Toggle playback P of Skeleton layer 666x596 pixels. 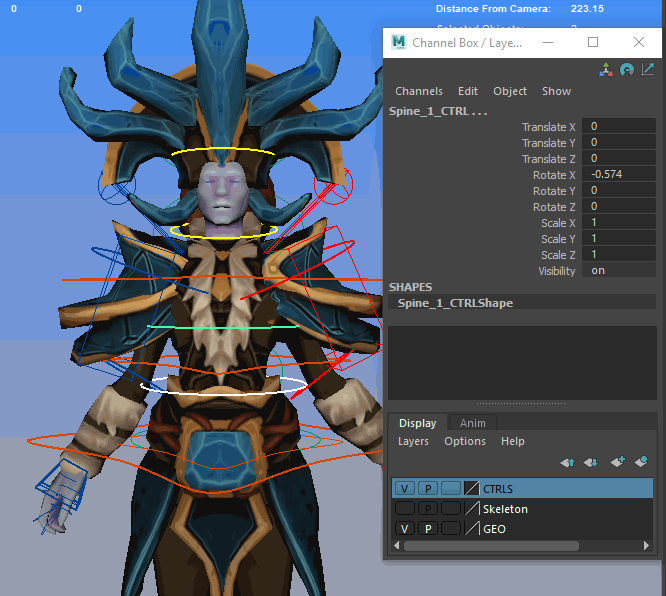click(x=428, y=508)
